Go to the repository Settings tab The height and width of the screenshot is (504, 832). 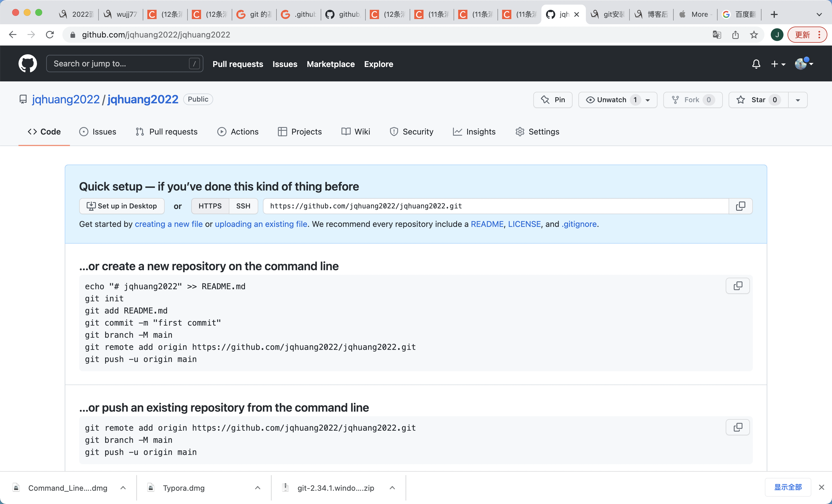point(537,132)
